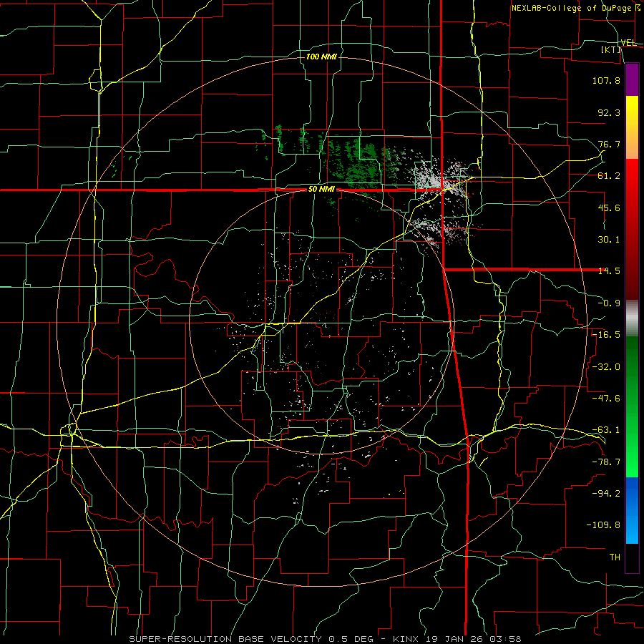Click the 100 NMI range ring label
644x644 pixels.
tap(321, 57)
